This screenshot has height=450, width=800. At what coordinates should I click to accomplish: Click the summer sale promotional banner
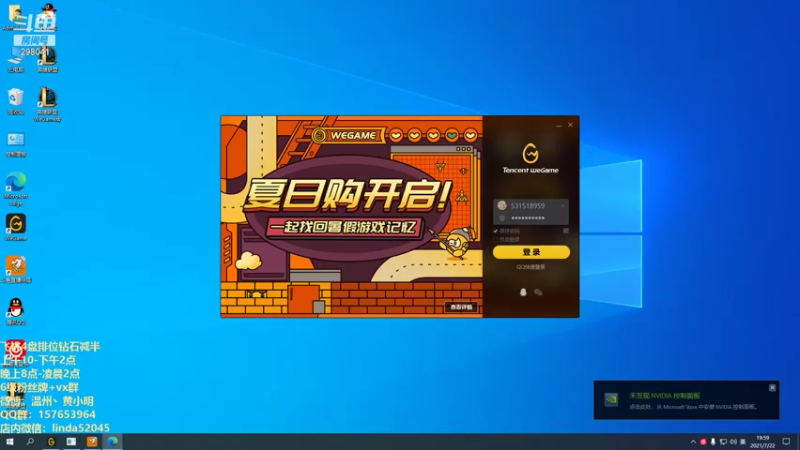pos(352,216)
